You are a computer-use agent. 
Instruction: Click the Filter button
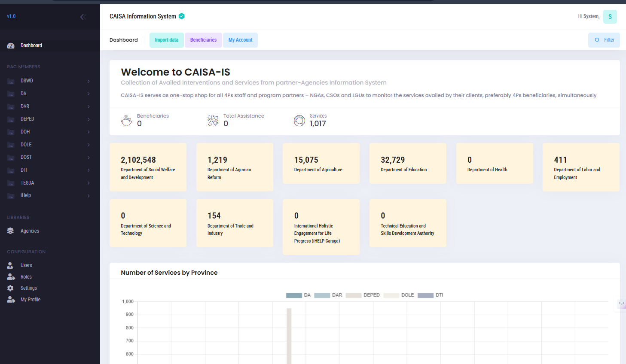coord(604,40)
